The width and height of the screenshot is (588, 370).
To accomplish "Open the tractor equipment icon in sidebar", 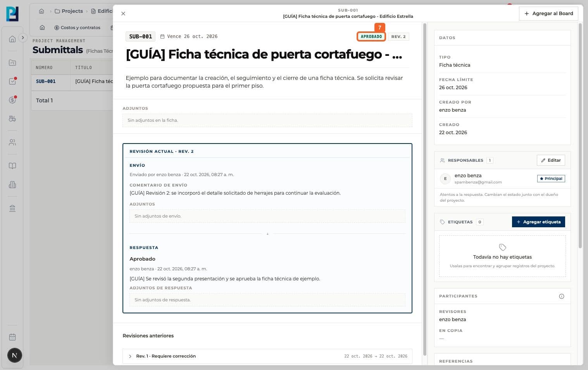I will [x=12, y=119].
